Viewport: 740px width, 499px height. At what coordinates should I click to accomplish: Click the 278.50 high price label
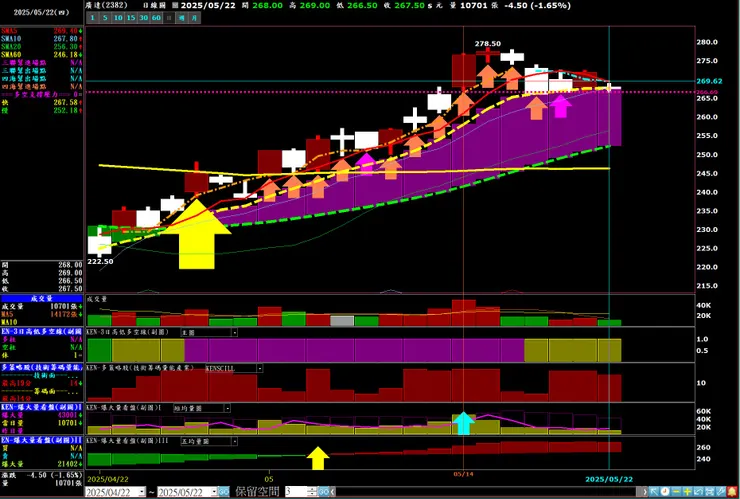(x=488, y=43)
